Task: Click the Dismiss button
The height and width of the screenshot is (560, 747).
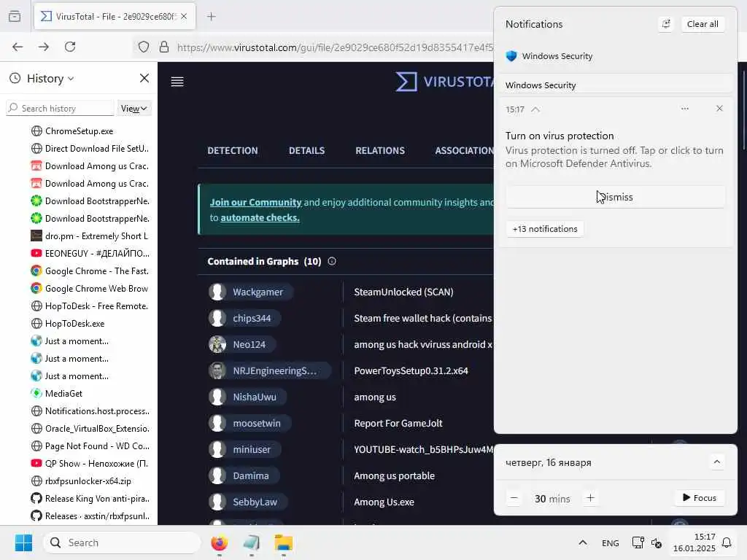Action: point(616,197)
